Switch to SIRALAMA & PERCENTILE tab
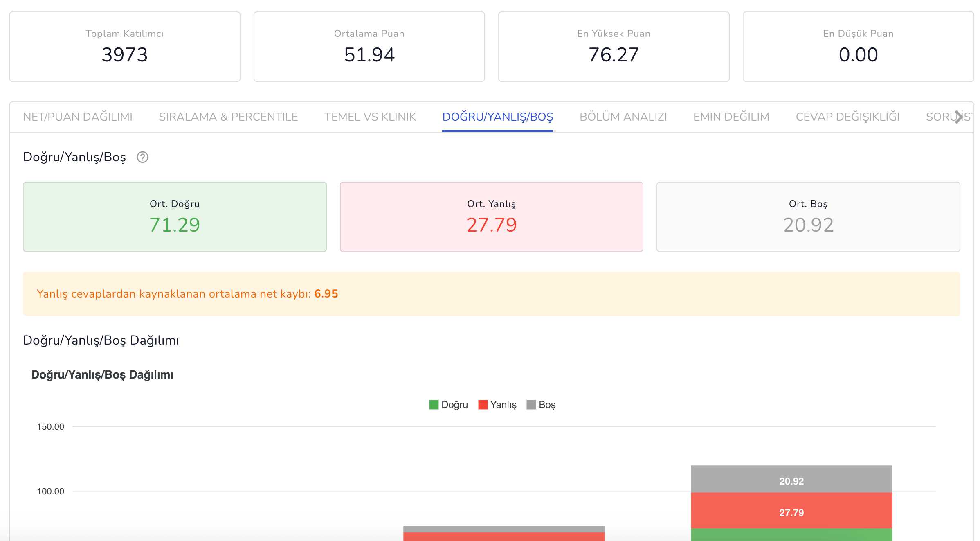This screenshot has height=541, width=980. (x=228, y=117)
